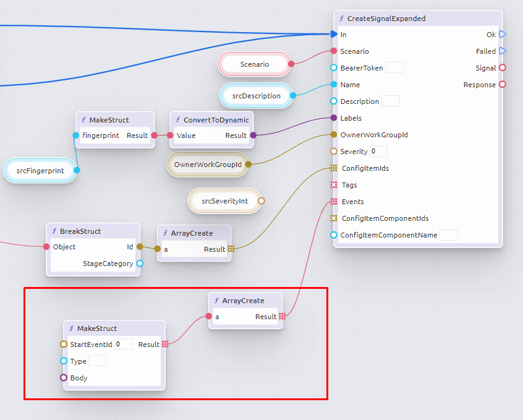Viewport: 523px width, 420px height.
Task: Click the Severity value input field
Action: (378, 152)
